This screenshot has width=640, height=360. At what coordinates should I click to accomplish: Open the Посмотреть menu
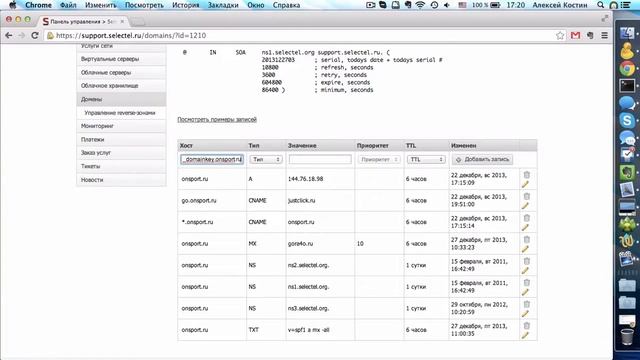144,5
